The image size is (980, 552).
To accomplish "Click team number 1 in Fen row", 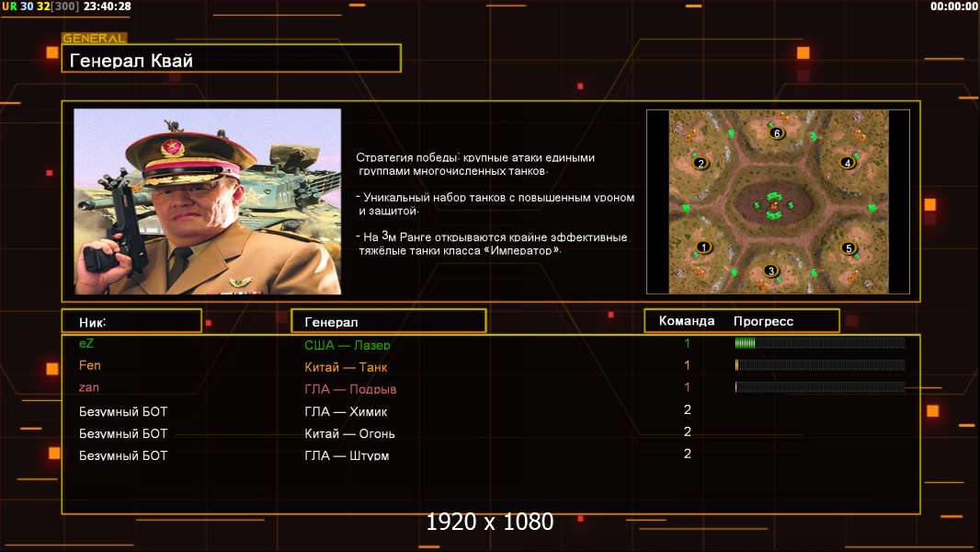I will pos(687,365).
